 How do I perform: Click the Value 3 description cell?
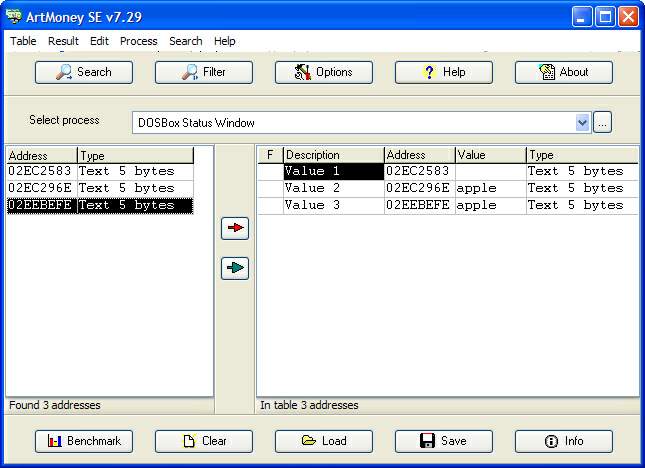[334, 205]
